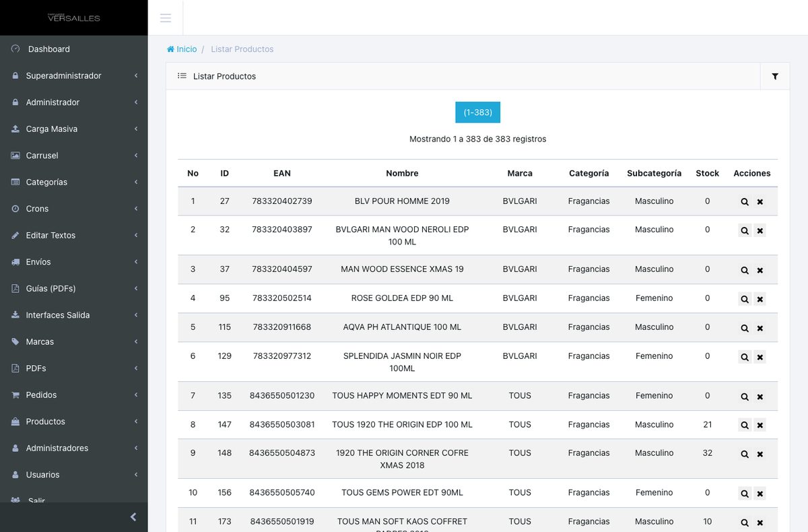808x532 pixels.
Task: Click the Marca column header
Action: (520, 173)
